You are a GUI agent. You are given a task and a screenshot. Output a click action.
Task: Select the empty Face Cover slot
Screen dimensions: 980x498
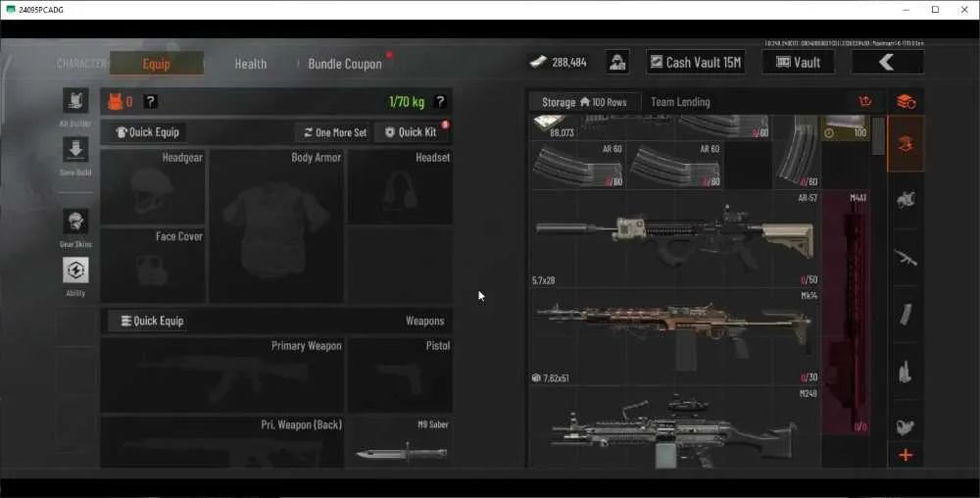[153, 266]
